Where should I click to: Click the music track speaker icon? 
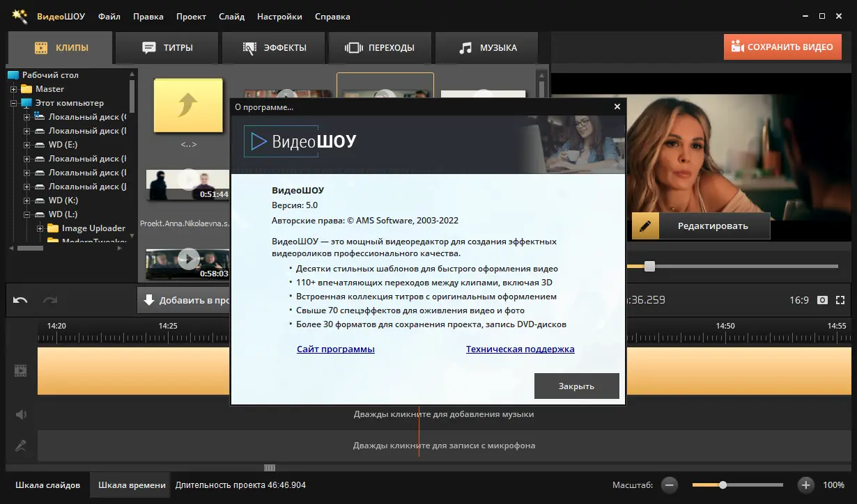pyautogui.click(x=21, y=414)
